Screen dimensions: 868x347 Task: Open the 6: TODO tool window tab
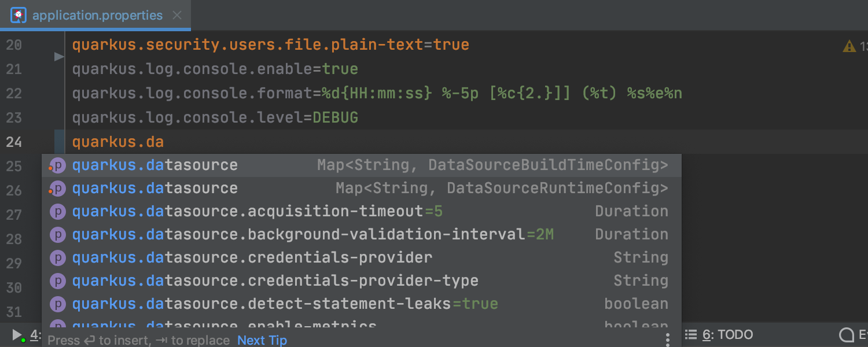(x=727, y=334)
